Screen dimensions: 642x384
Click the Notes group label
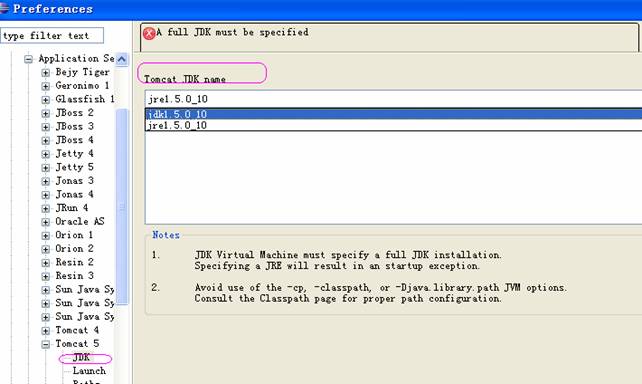[166, 235]
